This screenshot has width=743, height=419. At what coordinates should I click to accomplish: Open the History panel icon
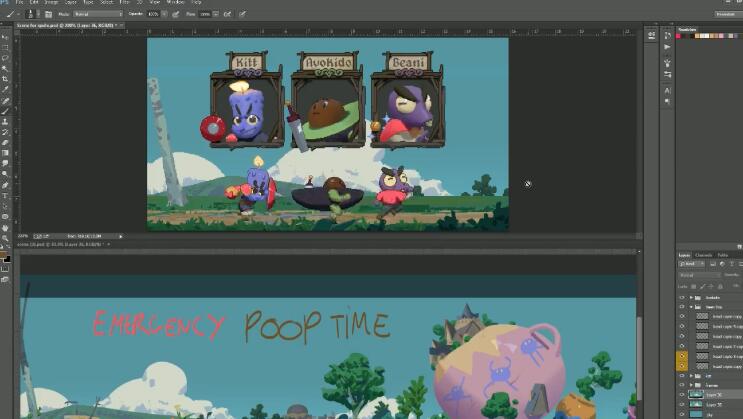point(668,35)
